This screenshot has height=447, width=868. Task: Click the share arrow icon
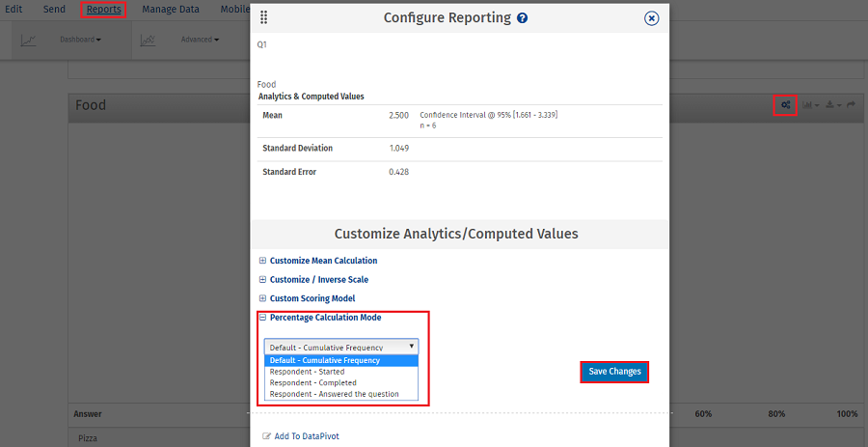(851, 105)
